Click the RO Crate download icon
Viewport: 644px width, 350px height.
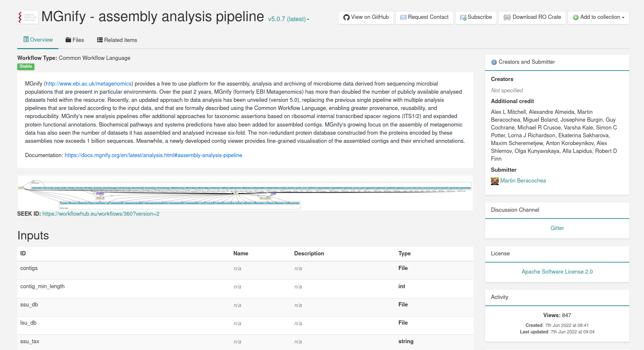pos(507,18)
